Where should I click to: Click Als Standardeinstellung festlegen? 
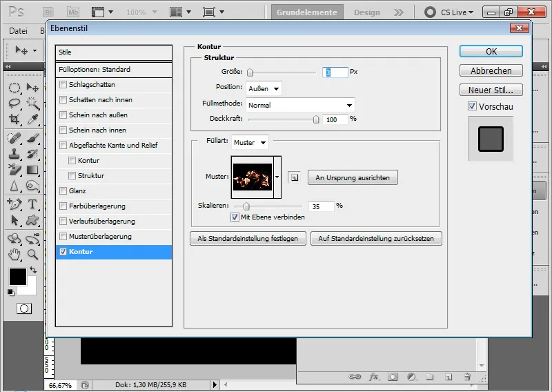[x=248, y=238]
